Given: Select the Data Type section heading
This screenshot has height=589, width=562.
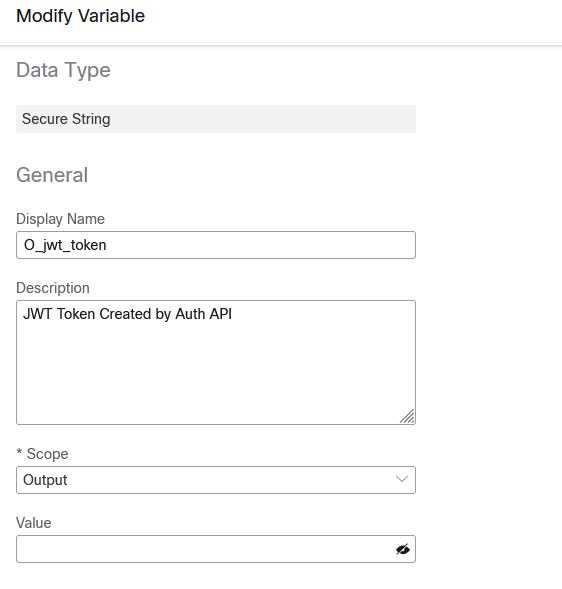Looking at the screenshot, I should click(x=63, y=70).
